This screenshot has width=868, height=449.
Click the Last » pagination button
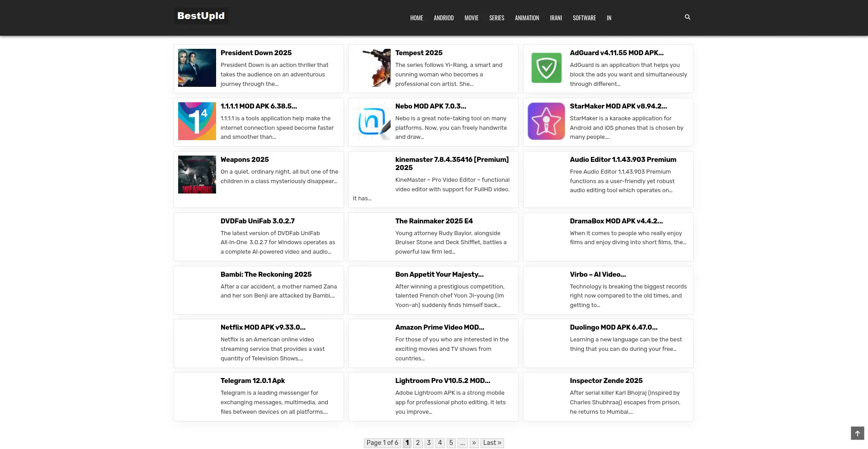[492, 443]
